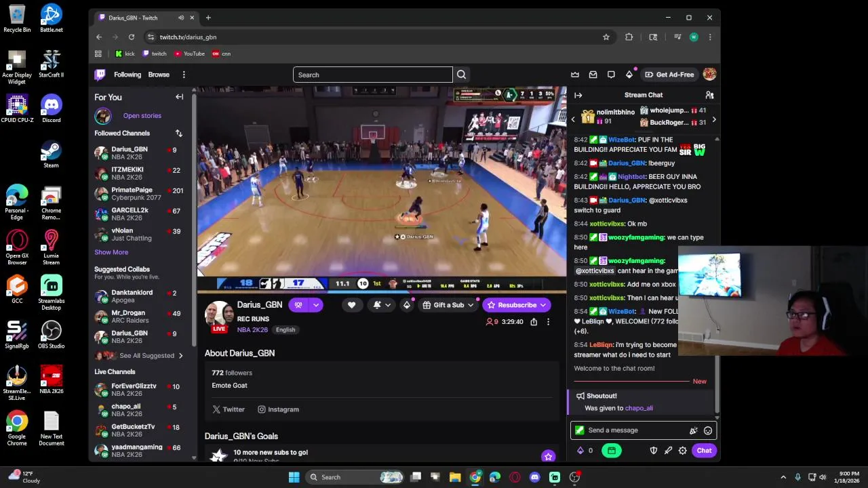Open the Twitter link
868x488 pixels.
point(229,409)
